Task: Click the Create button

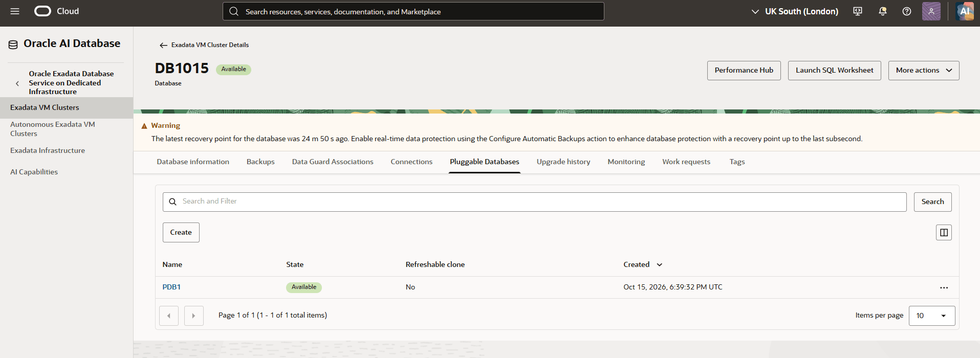Action: coord(181,233)
